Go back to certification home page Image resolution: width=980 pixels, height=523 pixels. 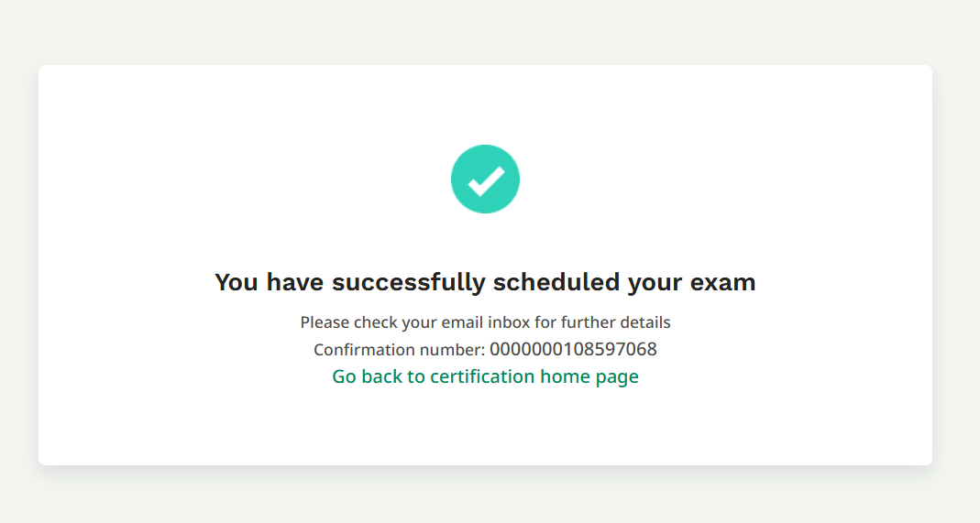point(485,376)
